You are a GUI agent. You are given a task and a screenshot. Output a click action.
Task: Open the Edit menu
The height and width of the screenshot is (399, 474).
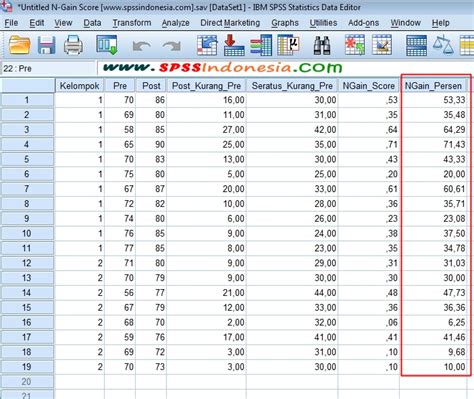37,23
